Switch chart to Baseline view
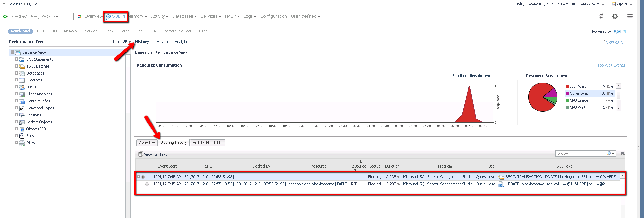Screen dimensions: 644x218 click(459, 76)
